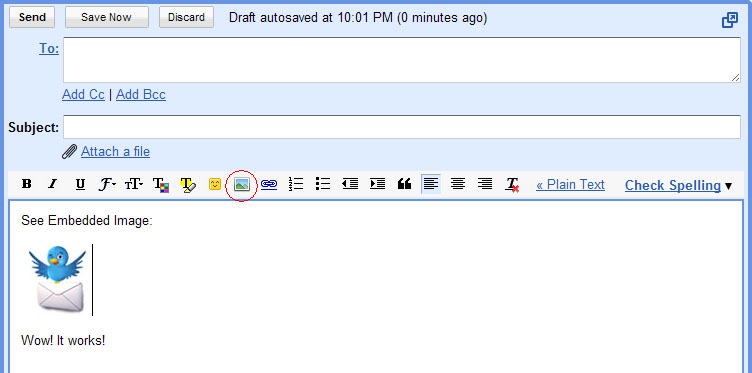The image size is (752, 373).
Task: Pop out compose window icon
Action: pyautogui.click(x=730, y=20)
